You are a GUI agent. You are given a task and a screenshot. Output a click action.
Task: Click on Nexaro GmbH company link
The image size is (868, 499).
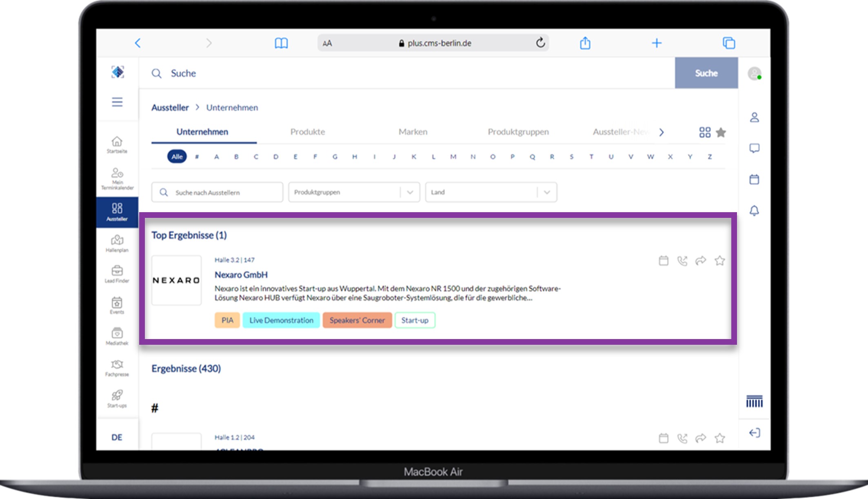click(241, 274)
